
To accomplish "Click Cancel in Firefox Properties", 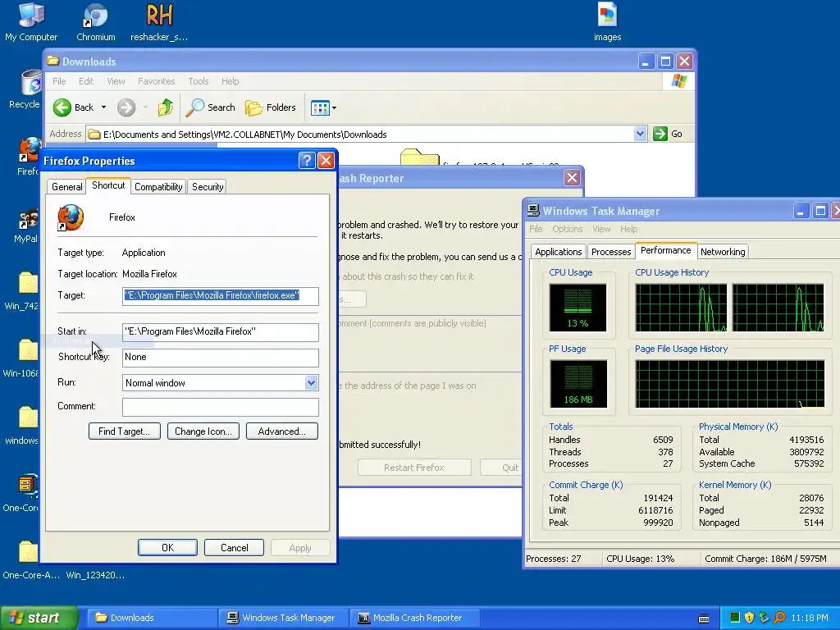I will pyautogui.click(x=235, y=547).
